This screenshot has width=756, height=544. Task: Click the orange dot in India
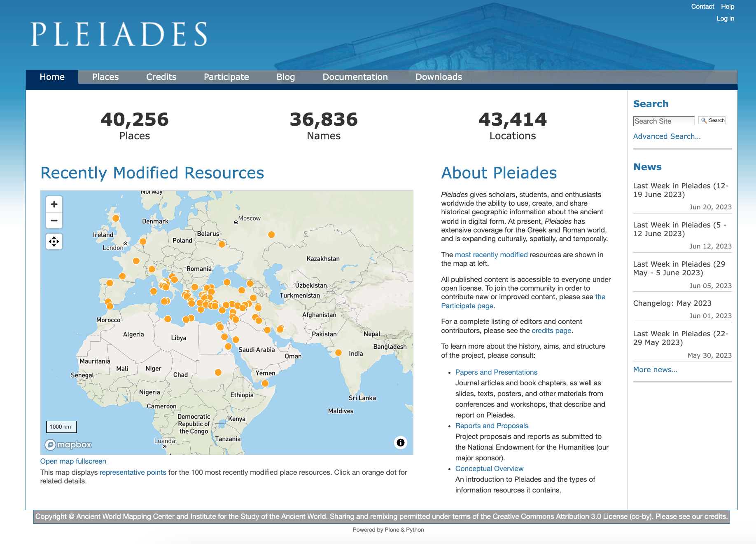click(338, 352)
